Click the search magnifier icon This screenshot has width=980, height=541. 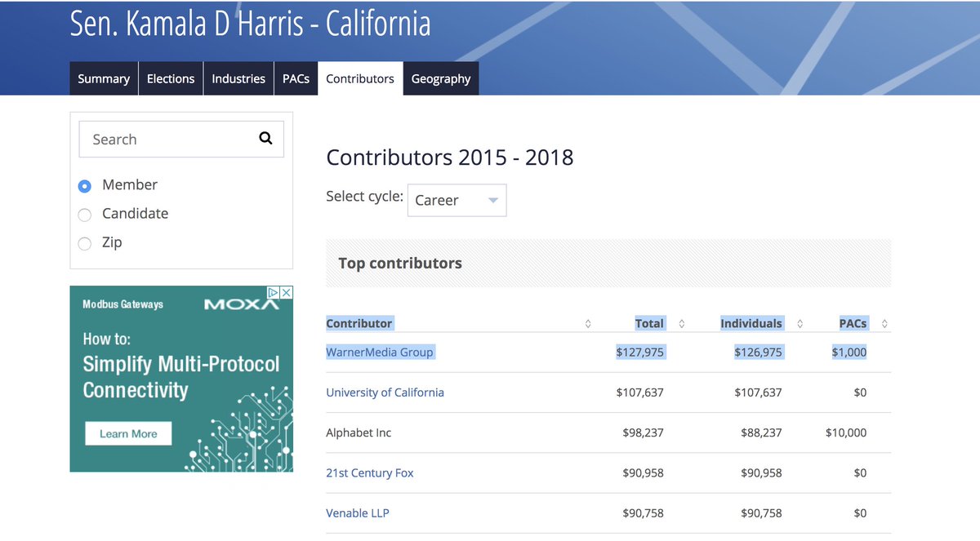tap(265, 138)
